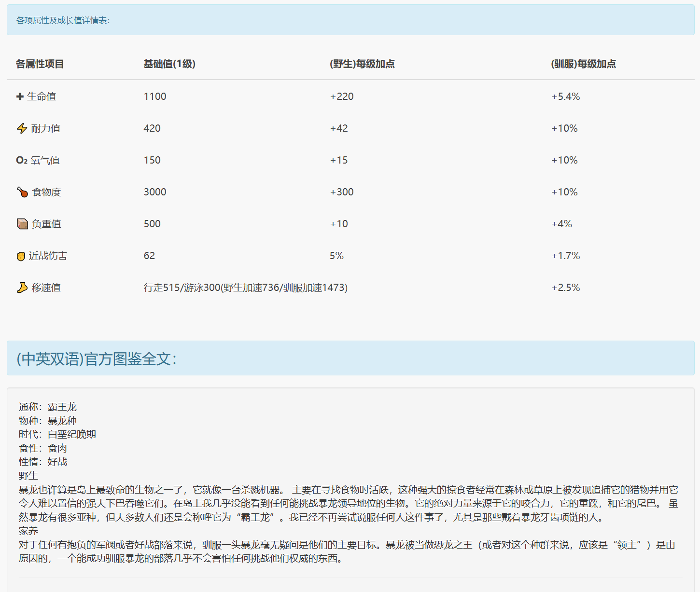Click the health cross icon beside 生命值
The width and height of the screenshot is (700, 592).
pos(20,96)
